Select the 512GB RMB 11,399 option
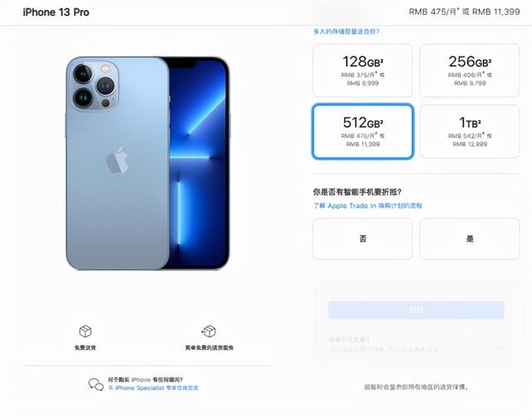Screen dimensions: 532x420 click(362, 131)
